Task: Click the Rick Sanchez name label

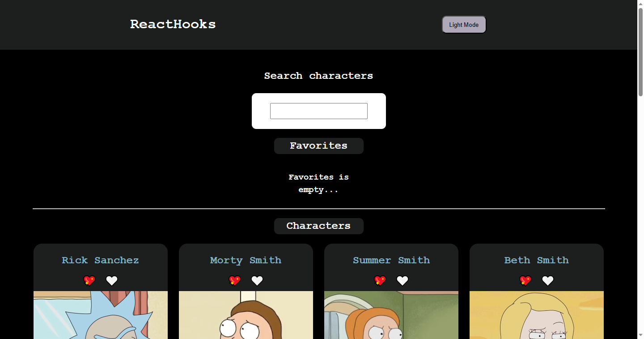Action: coord(100,260)
